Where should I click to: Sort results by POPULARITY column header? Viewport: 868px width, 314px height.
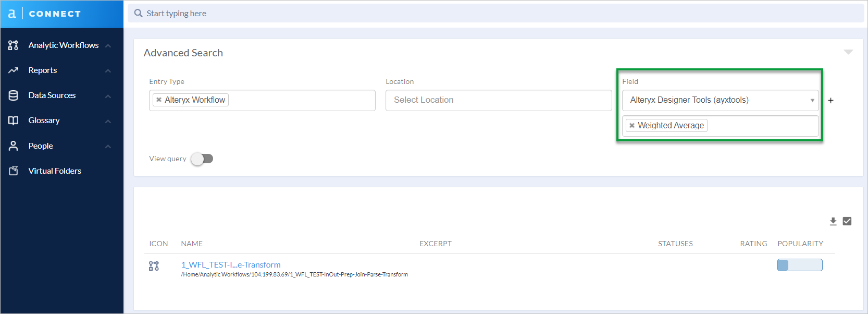coord(800,244)
